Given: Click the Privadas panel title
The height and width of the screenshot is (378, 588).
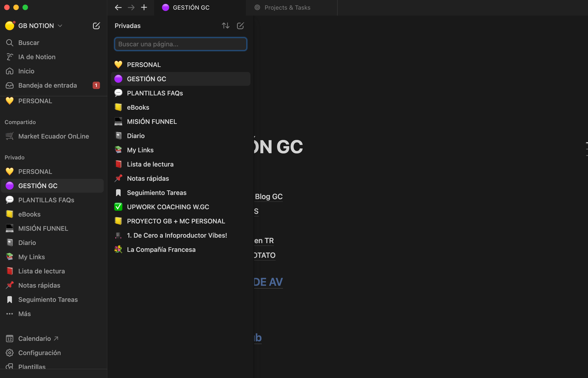Looking at the screenshot, I should (128, 26).
